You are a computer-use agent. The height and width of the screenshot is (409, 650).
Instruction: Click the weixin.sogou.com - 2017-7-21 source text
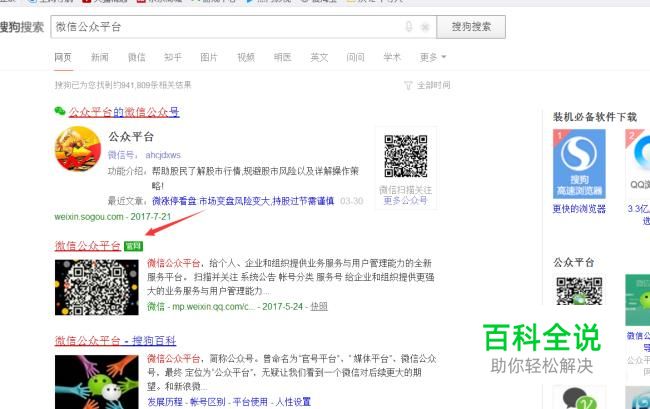112,217
